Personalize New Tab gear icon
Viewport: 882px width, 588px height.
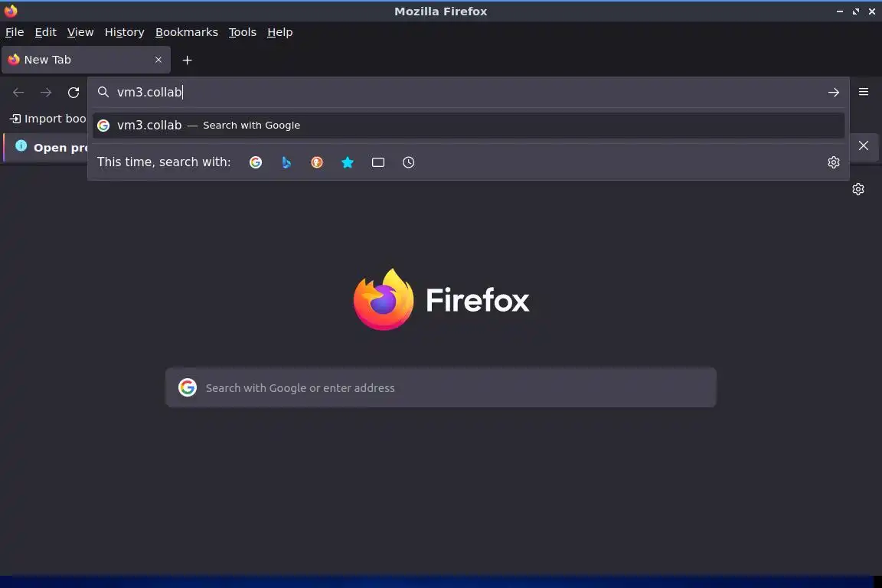[857, 189]
